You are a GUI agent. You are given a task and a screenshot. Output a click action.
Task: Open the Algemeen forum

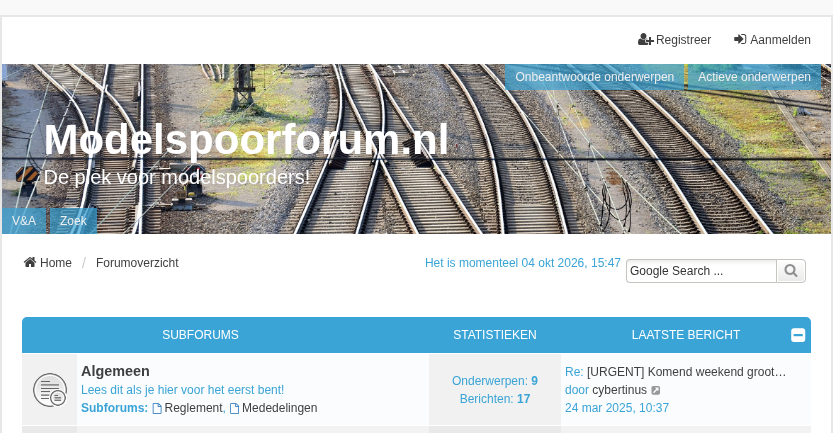115,371
